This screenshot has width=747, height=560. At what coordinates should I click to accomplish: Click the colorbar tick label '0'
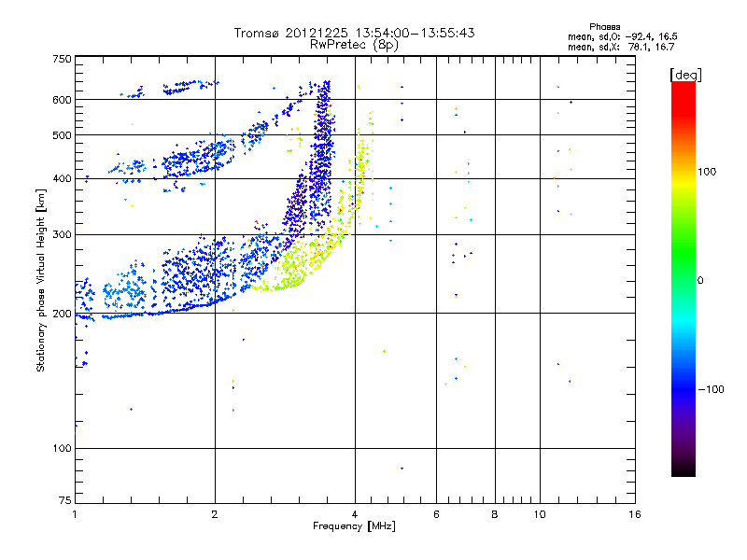700,281
